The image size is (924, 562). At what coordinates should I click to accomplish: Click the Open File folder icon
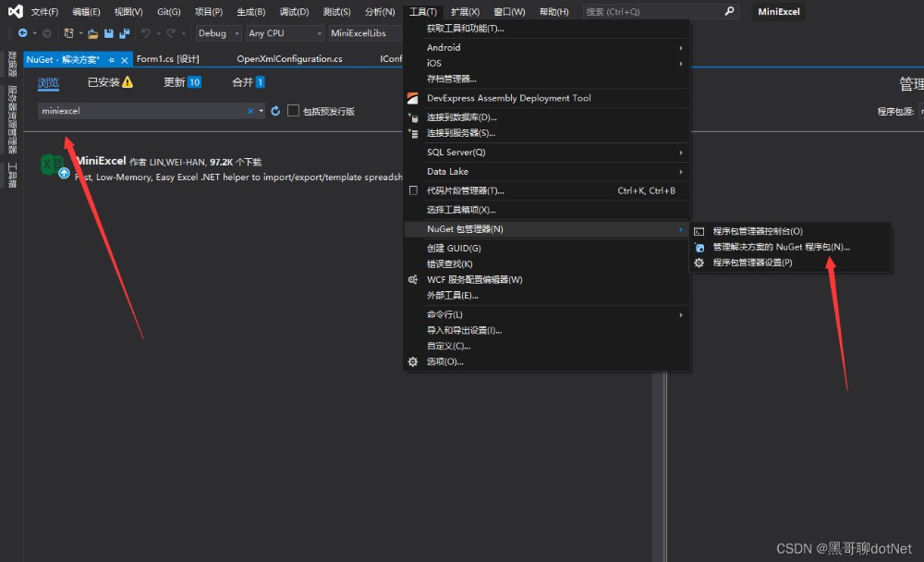(93, 33)
